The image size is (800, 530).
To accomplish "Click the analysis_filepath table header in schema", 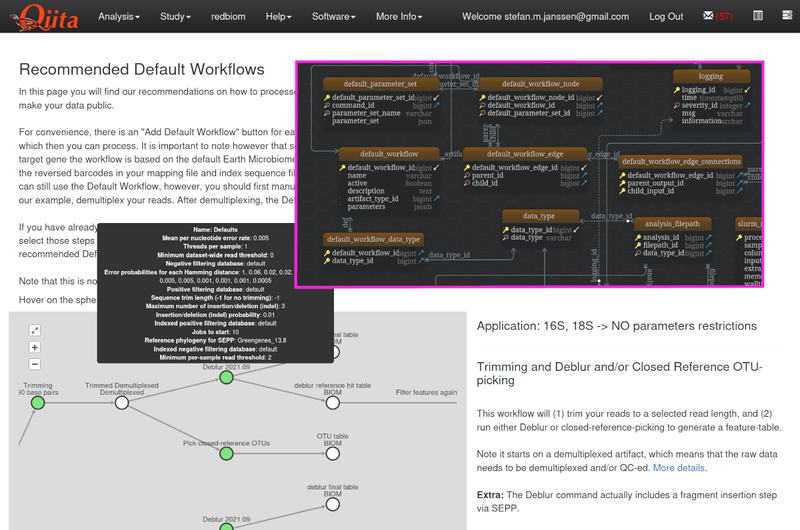I will point(672,223).
